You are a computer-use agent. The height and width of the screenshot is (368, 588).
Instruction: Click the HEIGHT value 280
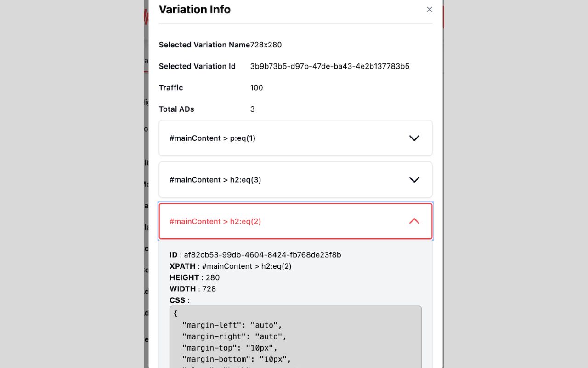(x=213, y=278)
